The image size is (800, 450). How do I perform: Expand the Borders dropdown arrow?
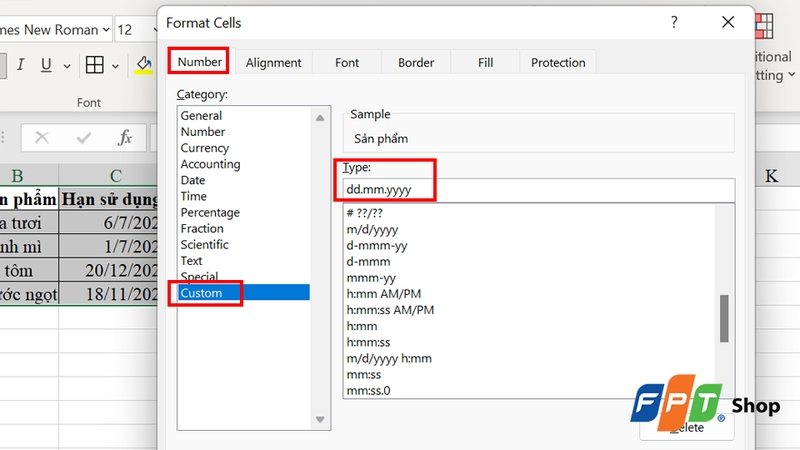click(117, 66)
